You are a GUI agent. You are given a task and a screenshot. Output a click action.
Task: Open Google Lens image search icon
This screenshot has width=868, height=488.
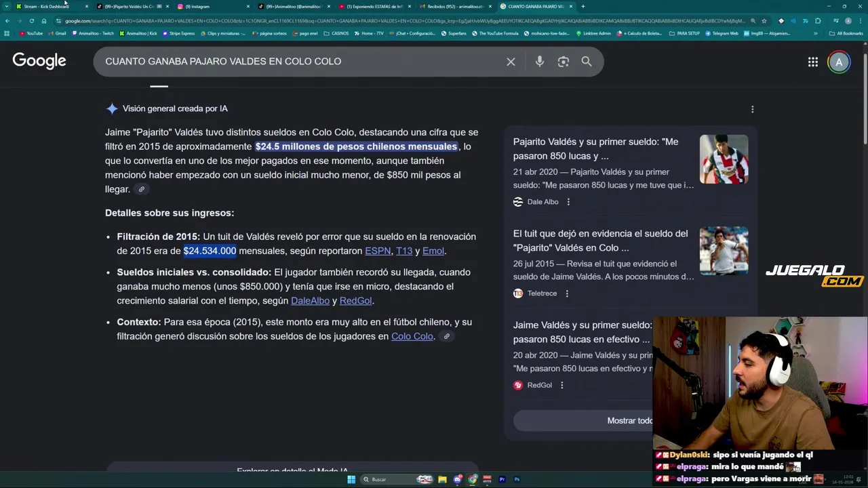(x=563, y=62)
